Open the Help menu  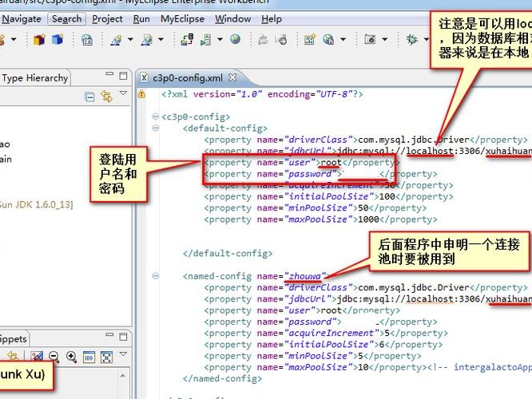(x=272, y=19)
